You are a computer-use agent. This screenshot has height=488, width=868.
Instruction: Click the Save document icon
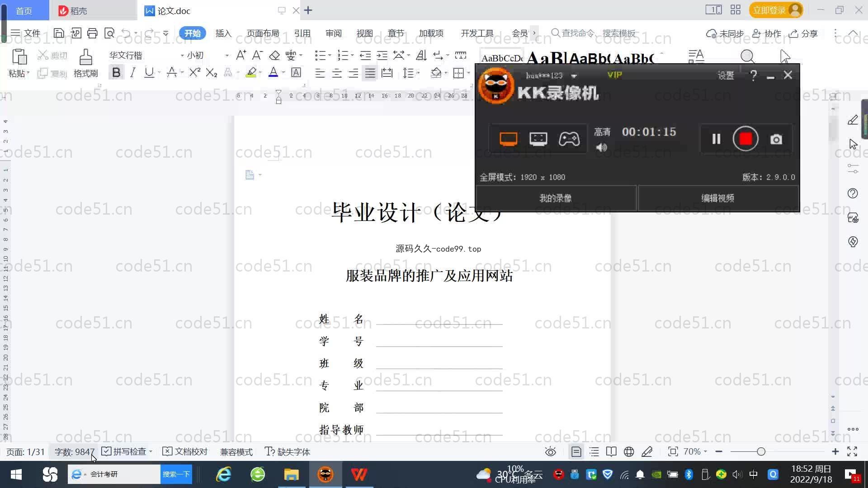(59, 33)
